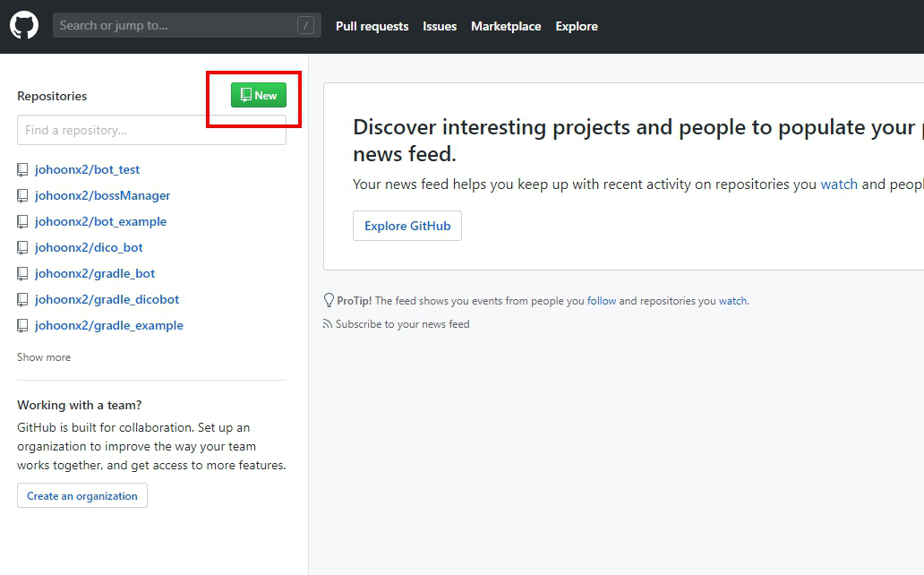Open johoonx2/bot_example repository
924x575 pixels.
(101, 222)
